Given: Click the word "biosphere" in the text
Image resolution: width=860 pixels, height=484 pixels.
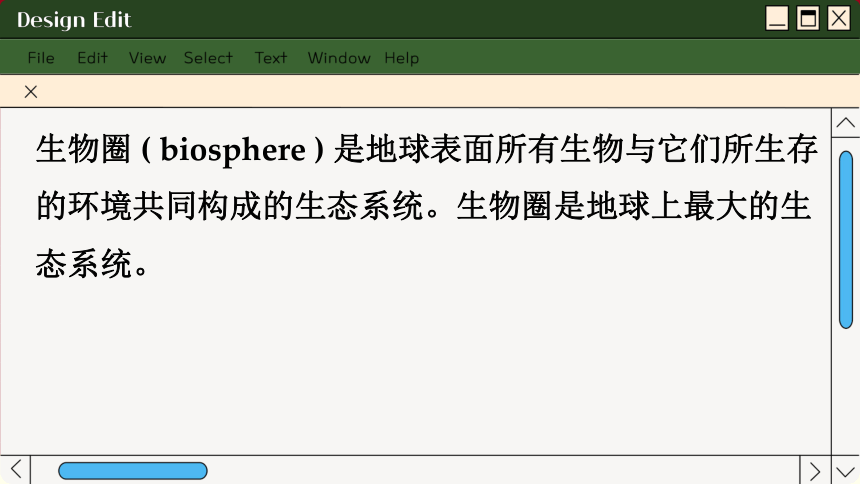Looking at the screenshot, I should [233, 150].
